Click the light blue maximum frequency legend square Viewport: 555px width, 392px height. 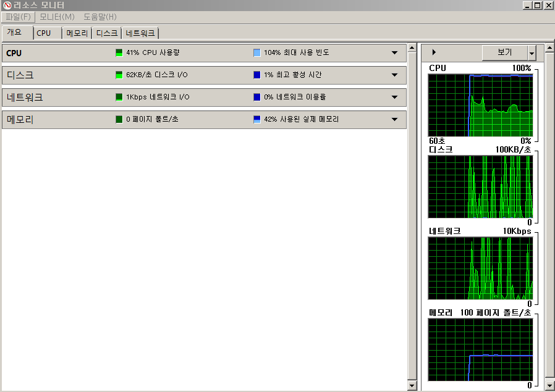coord(257,52)
